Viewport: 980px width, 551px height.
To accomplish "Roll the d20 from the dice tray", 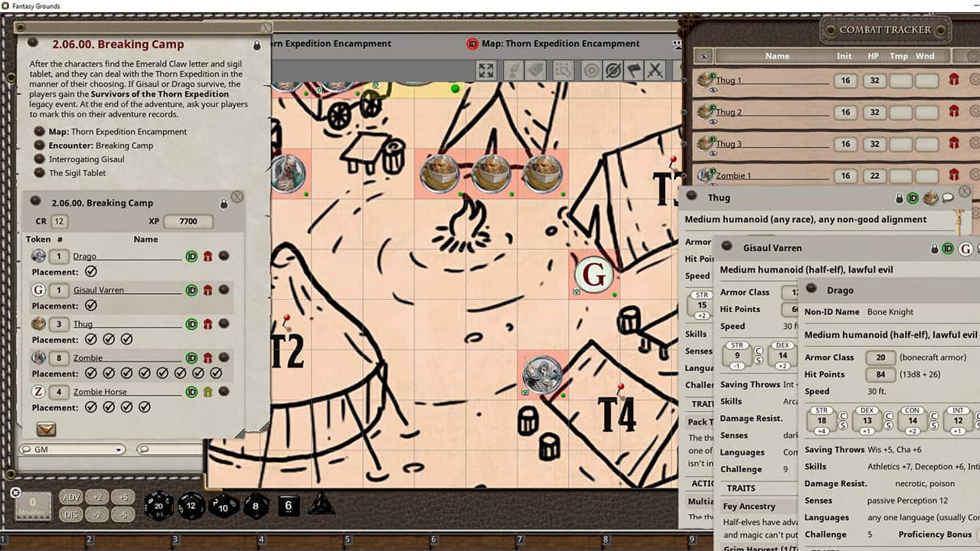I will 159,506.
